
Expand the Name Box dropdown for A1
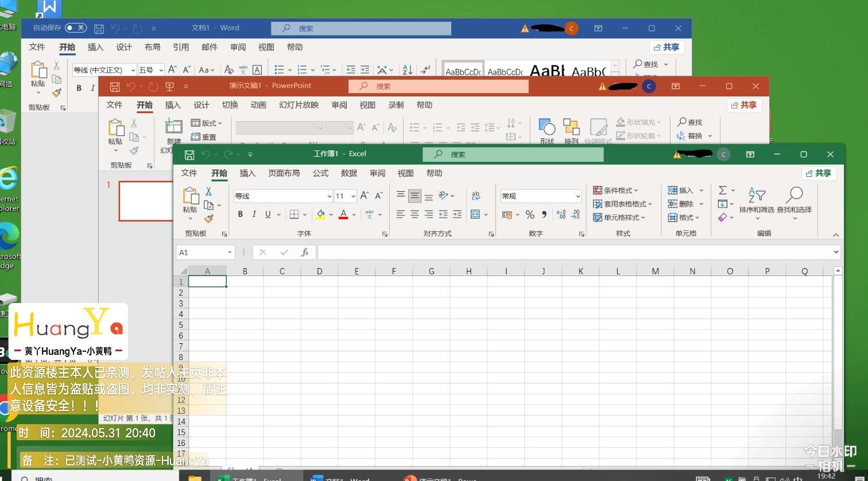coord(230,253)
